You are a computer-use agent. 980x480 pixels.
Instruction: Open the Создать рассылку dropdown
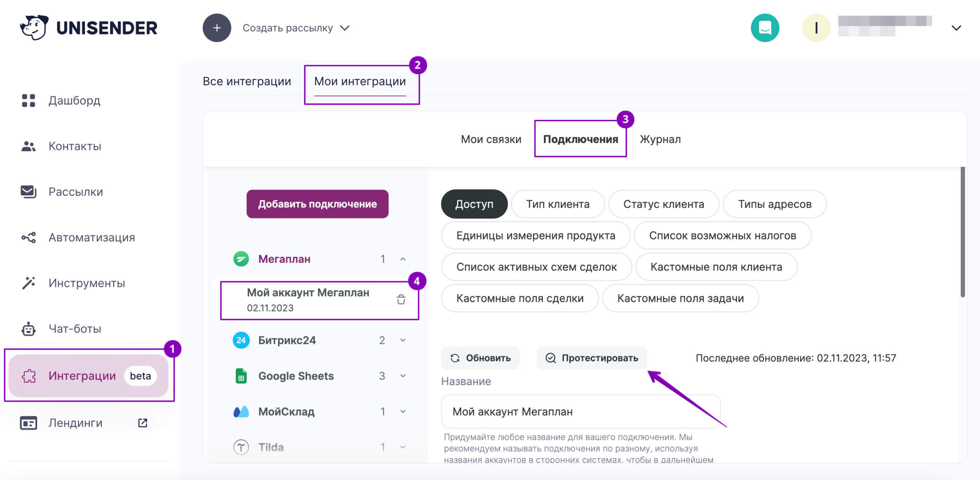(345, 28)
